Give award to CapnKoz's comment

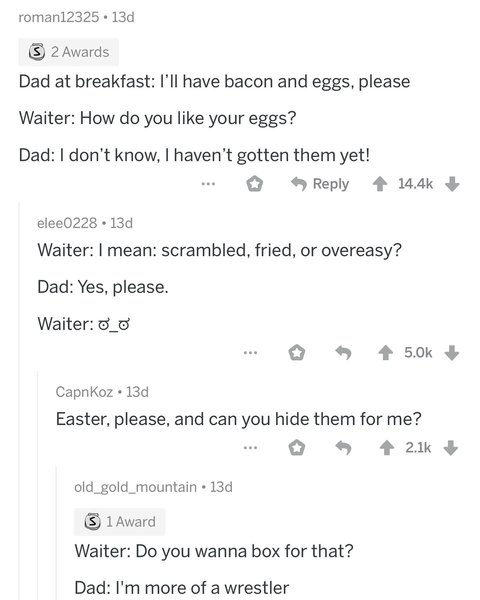(297, 448)
